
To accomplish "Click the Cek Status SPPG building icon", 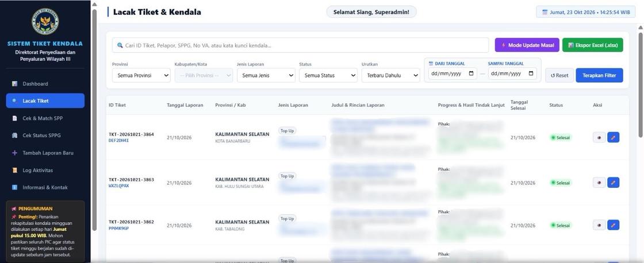I will click(x=15, y=136).
